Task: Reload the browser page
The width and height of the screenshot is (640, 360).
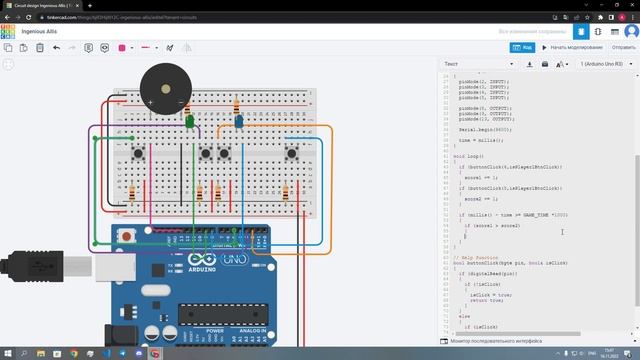Action: coord(29,17)
